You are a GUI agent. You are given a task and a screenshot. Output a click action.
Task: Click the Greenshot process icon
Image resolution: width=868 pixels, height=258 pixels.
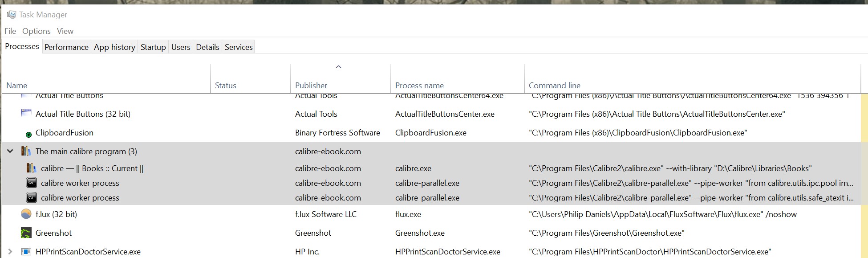click(26, 233)
